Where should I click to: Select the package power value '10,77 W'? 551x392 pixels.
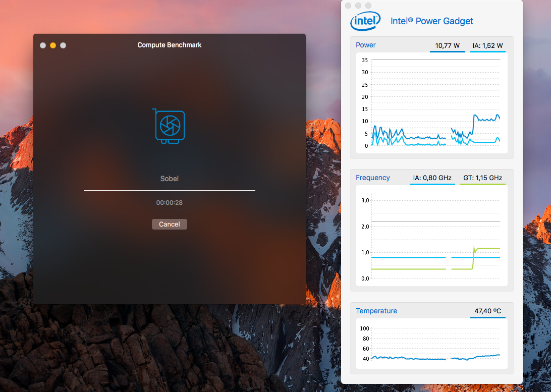point(448,46)
